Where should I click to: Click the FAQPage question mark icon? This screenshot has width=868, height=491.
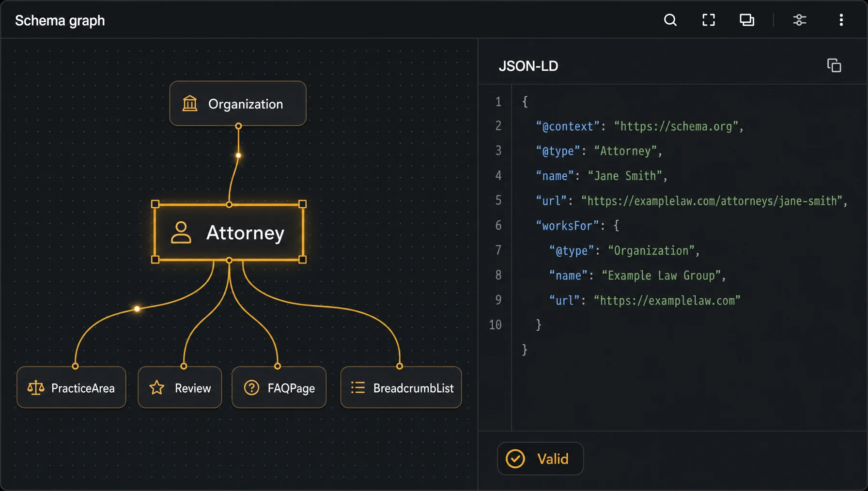(251, 387)
